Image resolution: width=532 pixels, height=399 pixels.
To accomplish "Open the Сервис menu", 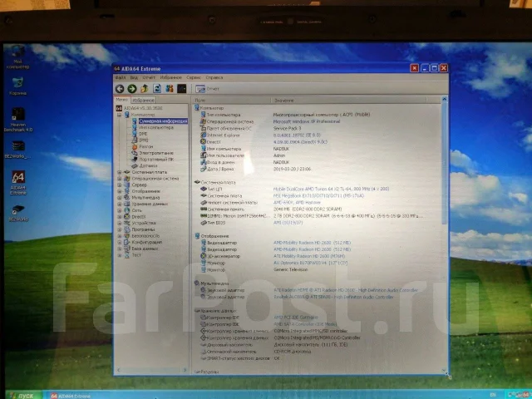I will pyautogui.click(x=194, y=77).
